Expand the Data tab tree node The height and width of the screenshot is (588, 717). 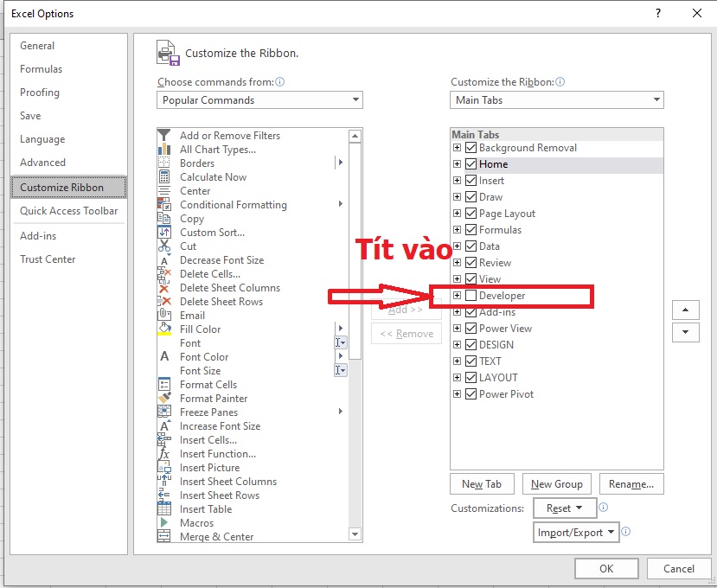457,246
